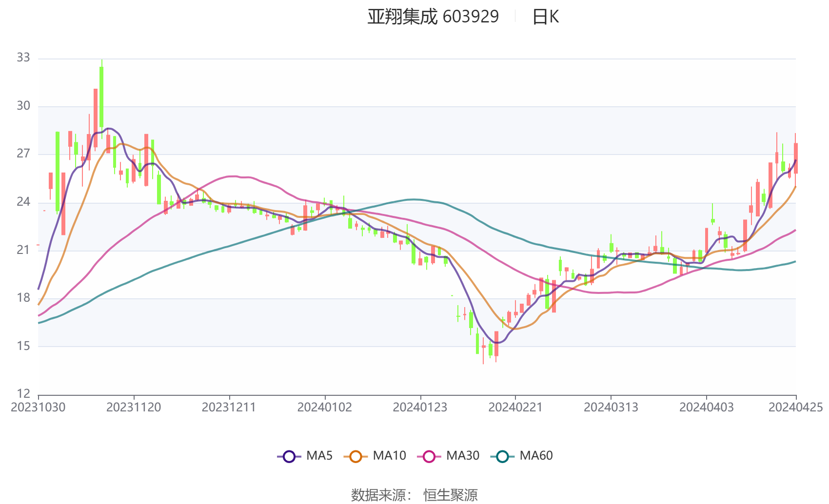The width and height of the screenshot is (829, 504).
Task: Click the 20240123 date axis label
Action: coord(420,407)
